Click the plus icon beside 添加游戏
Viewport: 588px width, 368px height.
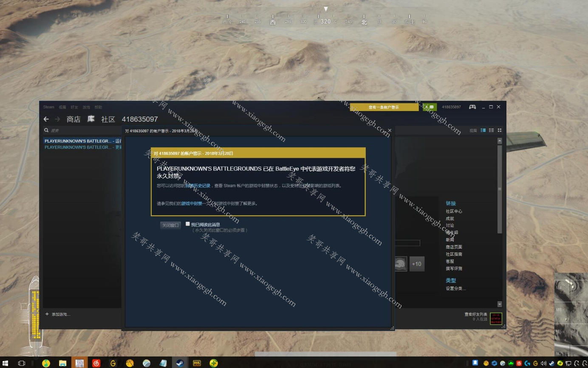pyautogui.click(x=47, y=314)
